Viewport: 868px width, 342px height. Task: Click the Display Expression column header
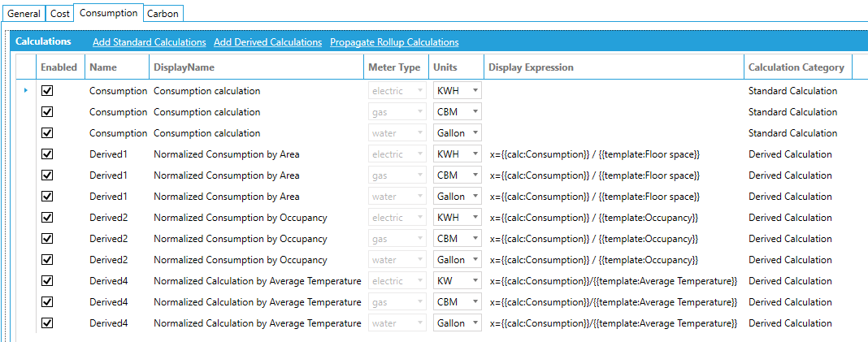coord(531,67)
